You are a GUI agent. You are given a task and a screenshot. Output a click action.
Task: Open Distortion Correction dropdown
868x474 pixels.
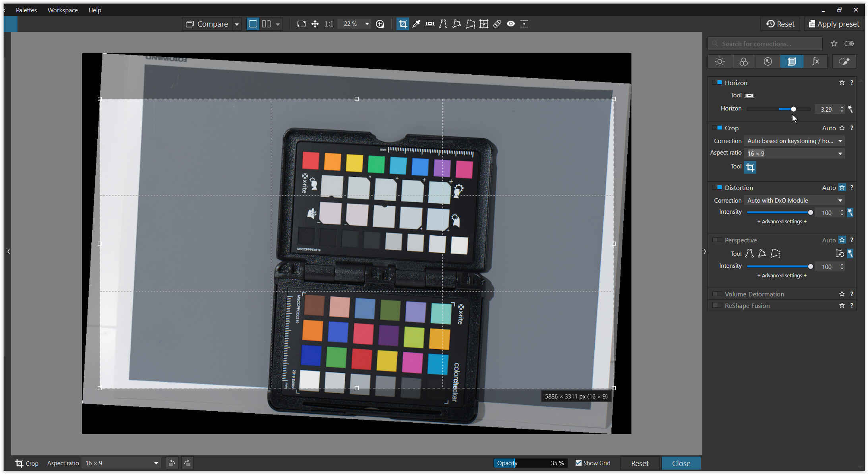(x=794, y=201)
